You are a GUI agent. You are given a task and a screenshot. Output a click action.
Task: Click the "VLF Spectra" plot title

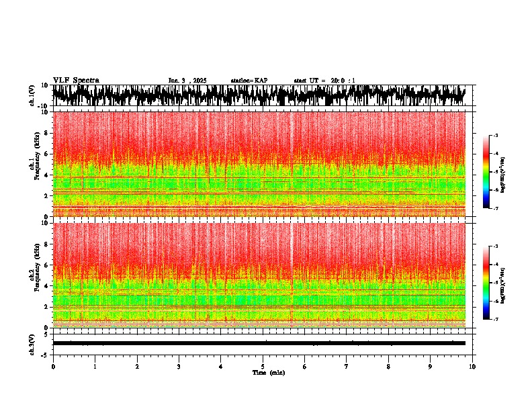[x=76, y=81]
